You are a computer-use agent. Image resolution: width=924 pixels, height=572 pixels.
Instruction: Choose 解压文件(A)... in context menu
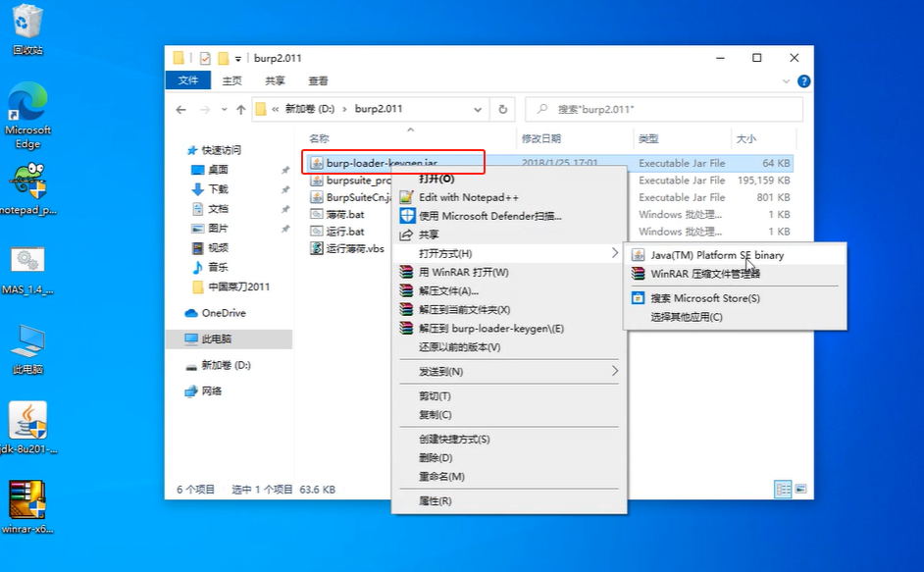(509, 290)
